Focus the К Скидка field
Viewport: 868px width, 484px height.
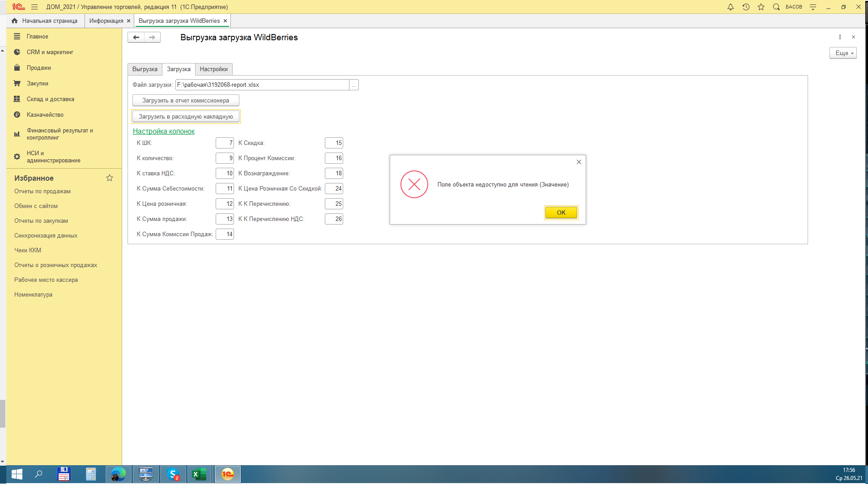(x=334, y=143)
